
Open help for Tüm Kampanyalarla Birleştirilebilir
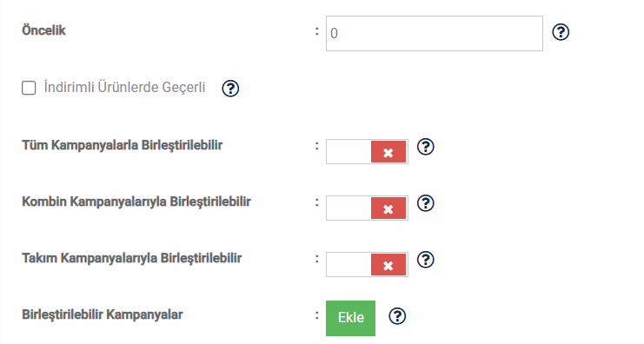[426, 147]
